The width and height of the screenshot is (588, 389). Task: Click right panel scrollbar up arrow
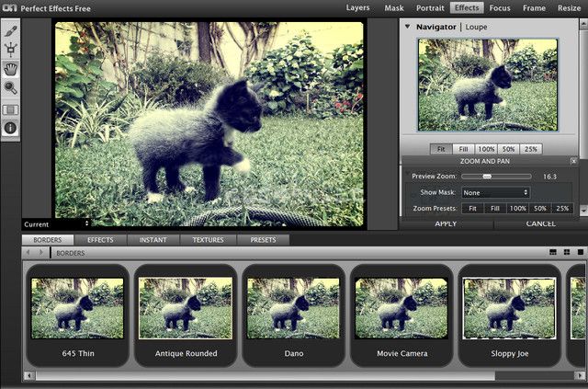583,24
